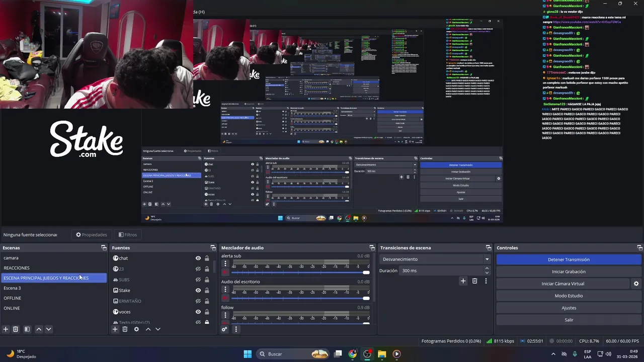Show the SUBS source
This screenshot has width=644, height=362.
click(x=198, y=280)
